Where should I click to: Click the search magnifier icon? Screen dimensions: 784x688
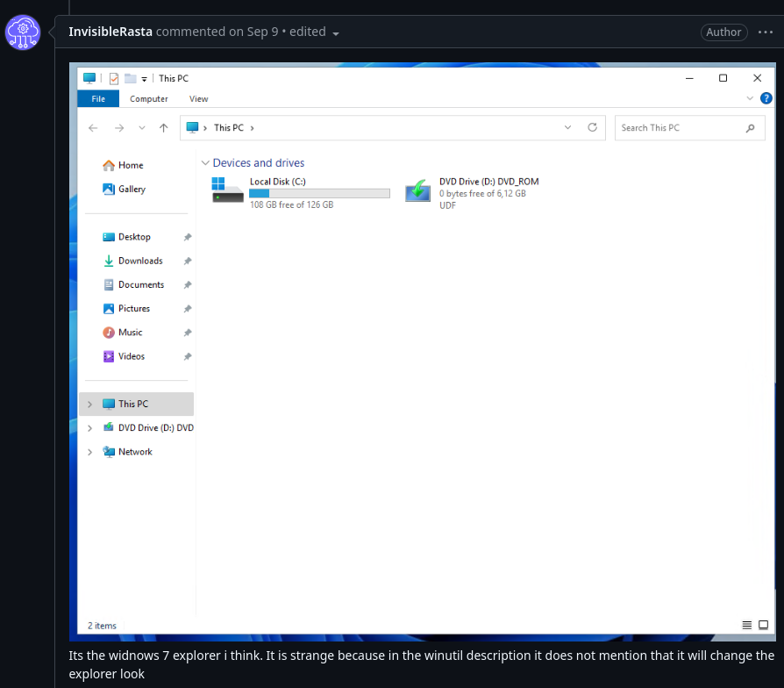pos(750,127)
